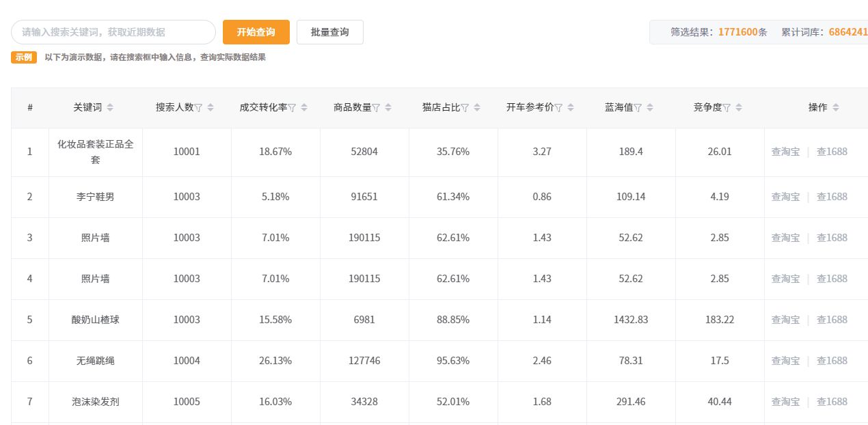Toggle sorting on the 关键词 column
The width and height of the screenshot is (868, 425).
(x=110, y=107)
